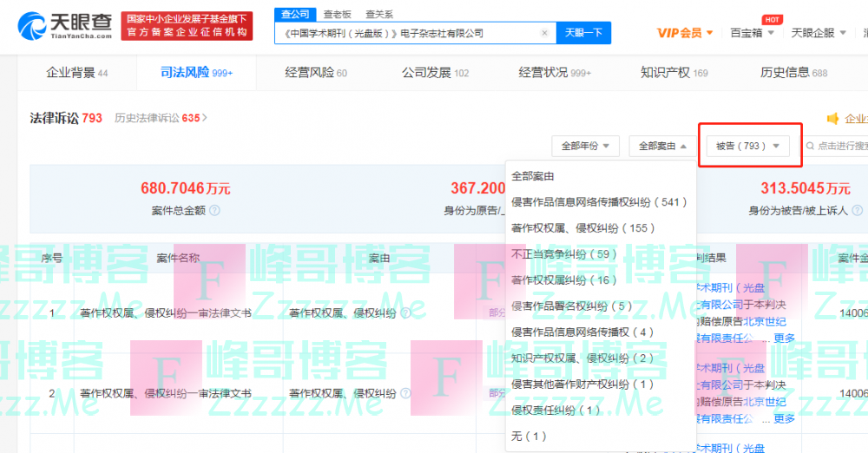Open the 经营状况 tab
The height and width of the screenshot is (453, 868).
(555, 73)
